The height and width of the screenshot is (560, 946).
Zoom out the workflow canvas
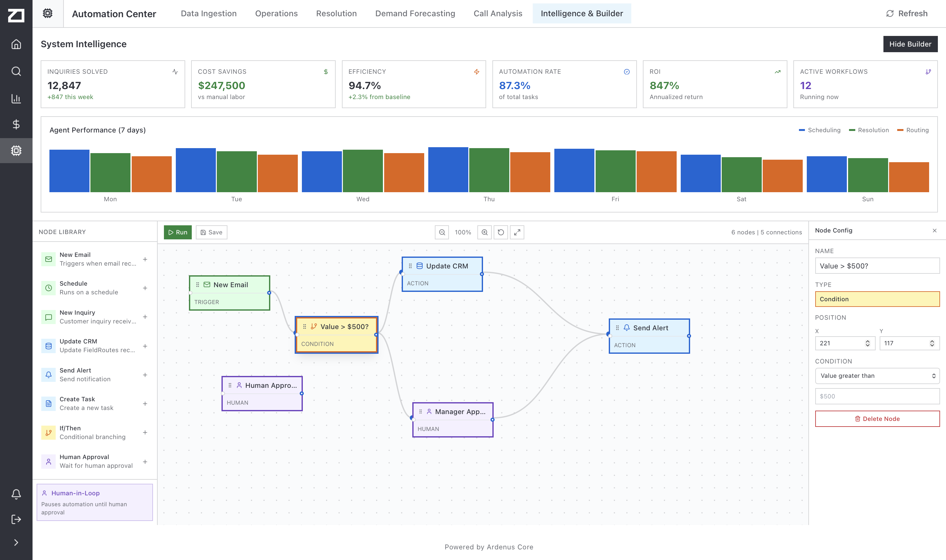coord(442,232)
